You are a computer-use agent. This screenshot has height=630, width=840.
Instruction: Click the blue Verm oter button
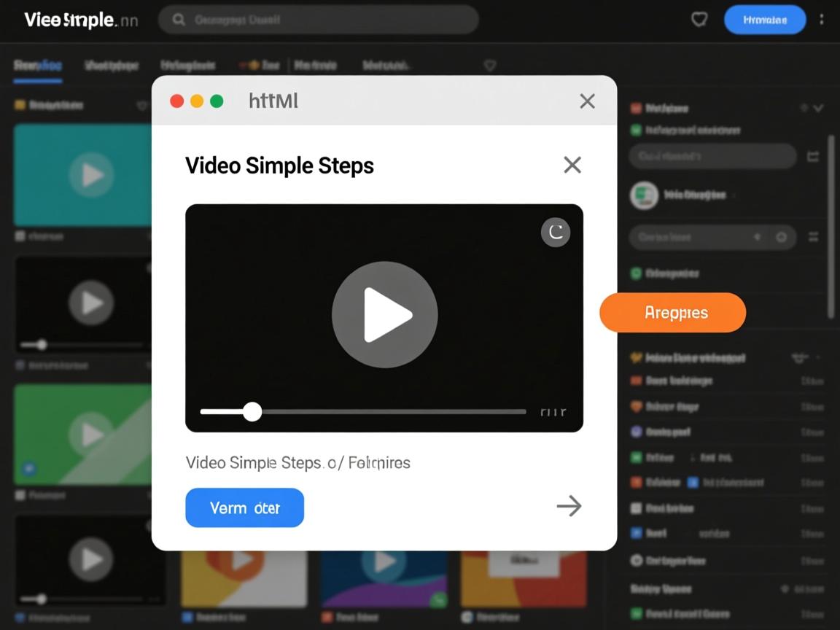(x=244, y=507)
